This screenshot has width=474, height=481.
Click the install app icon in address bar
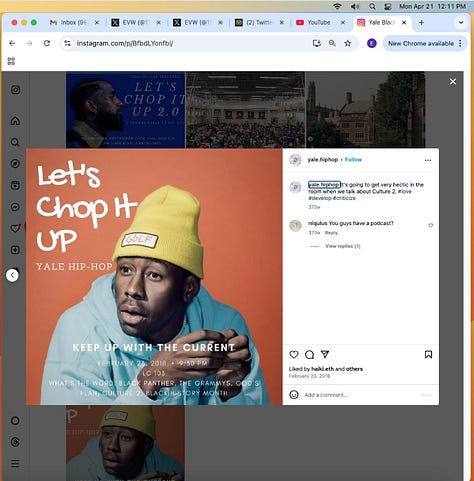pyautogui.click(x=316, y=43)
